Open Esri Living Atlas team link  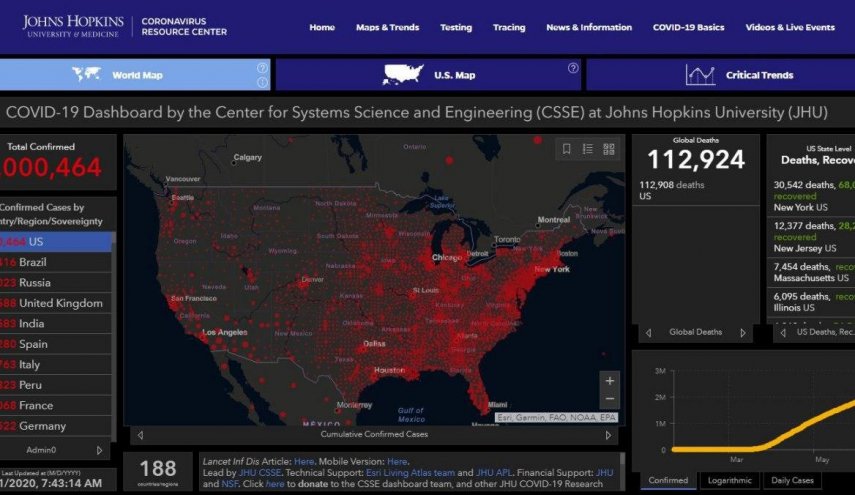[410, 473]
